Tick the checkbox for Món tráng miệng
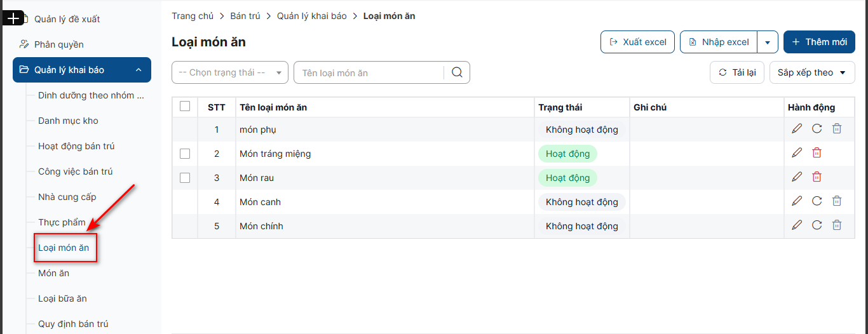The image size is (868, 334). (185, 154)
